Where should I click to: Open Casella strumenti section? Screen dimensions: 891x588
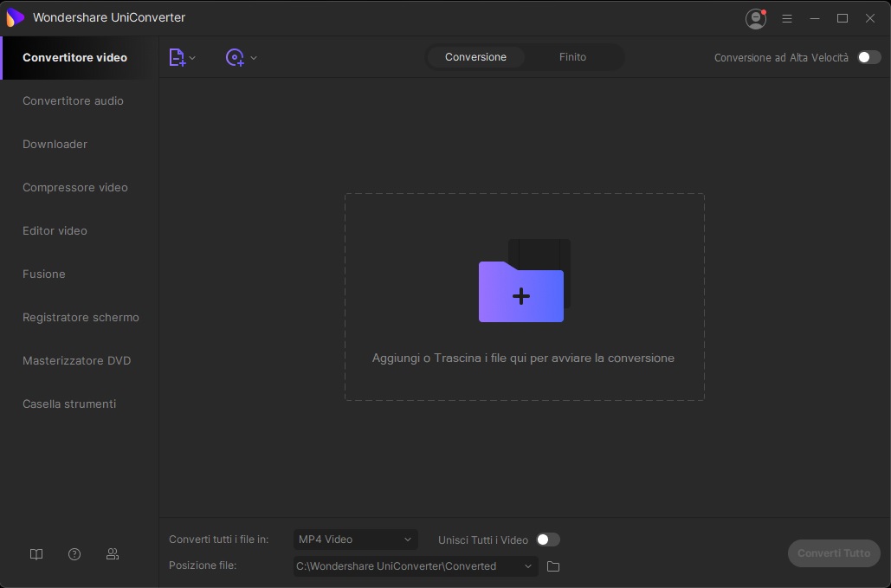pyautogui.click(x=80, y=404)
